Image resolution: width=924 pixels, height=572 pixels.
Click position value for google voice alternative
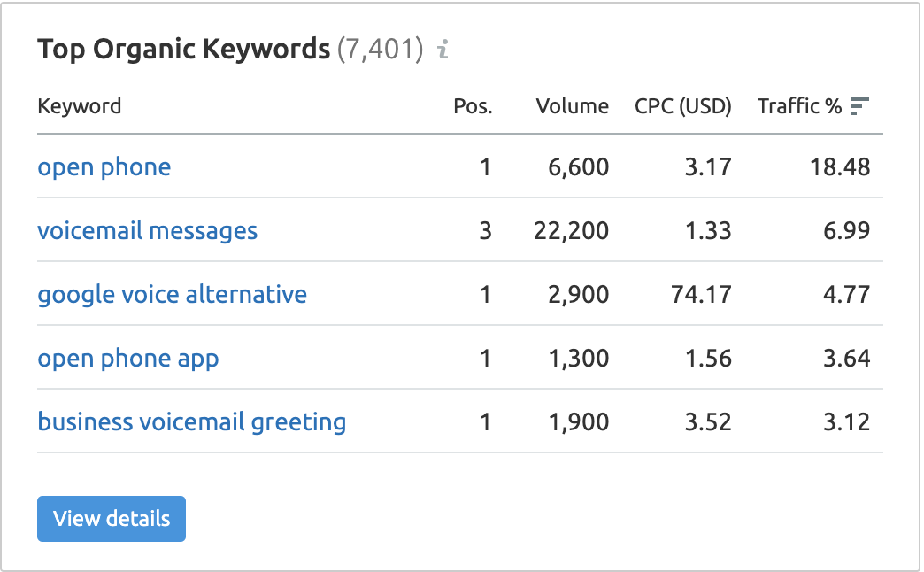486,294
